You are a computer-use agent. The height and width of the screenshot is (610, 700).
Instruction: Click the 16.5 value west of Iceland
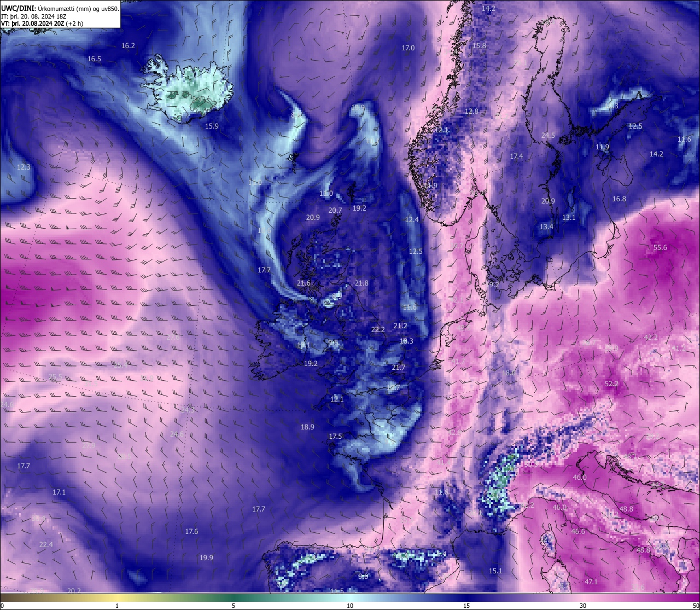[94, 59]
